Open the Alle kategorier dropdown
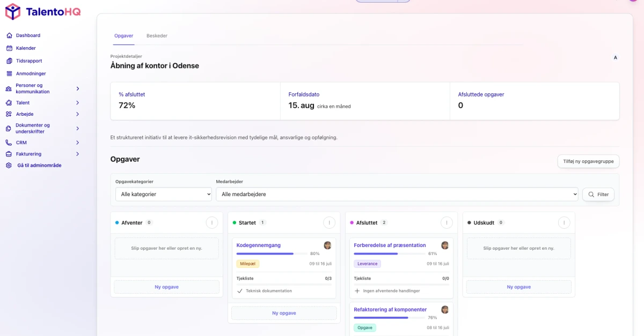 [164, 194]
